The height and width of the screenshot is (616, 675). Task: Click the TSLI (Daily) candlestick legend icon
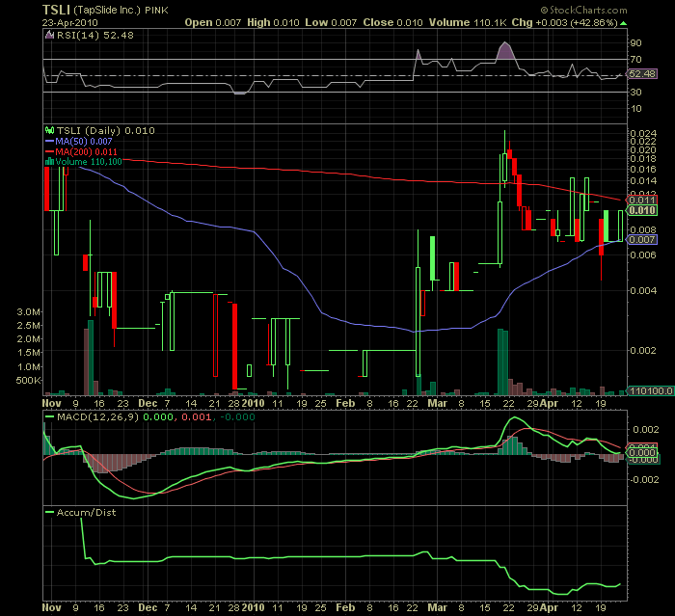(x=50, y=130)
